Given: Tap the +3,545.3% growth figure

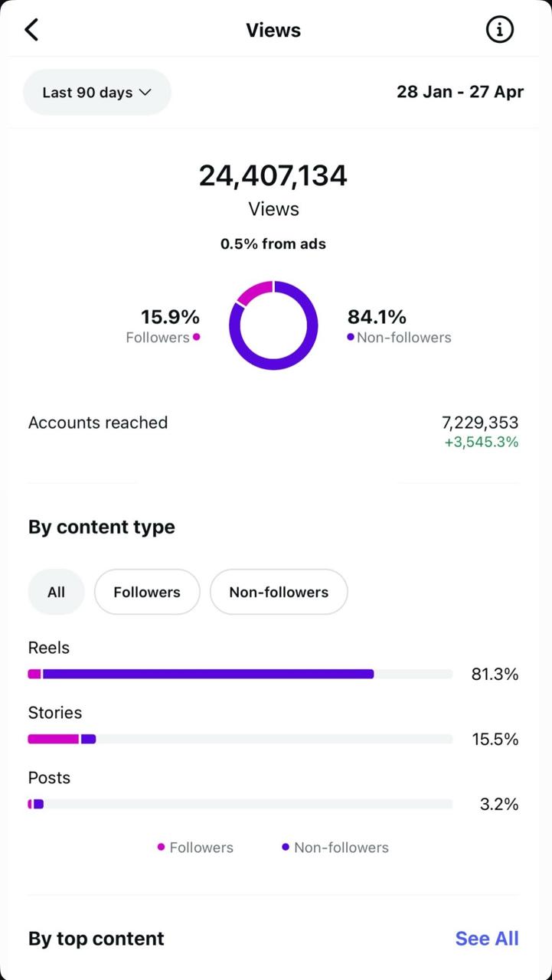Looking at the screenshot, I should pos(481,443).
